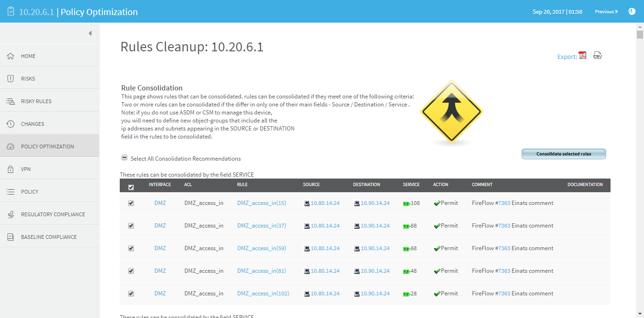The height and width of the screenshot is (318, 644).
Task: Collapse Select All Consolidation Recommendations
Action: pyautogui.click(x=124, y=158)
